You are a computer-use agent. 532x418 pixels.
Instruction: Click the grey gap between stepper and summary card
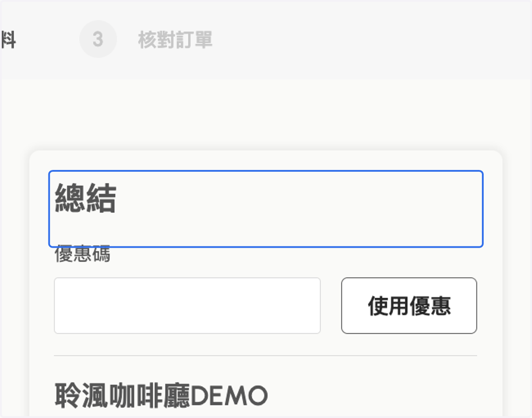(x=266, y=114)
